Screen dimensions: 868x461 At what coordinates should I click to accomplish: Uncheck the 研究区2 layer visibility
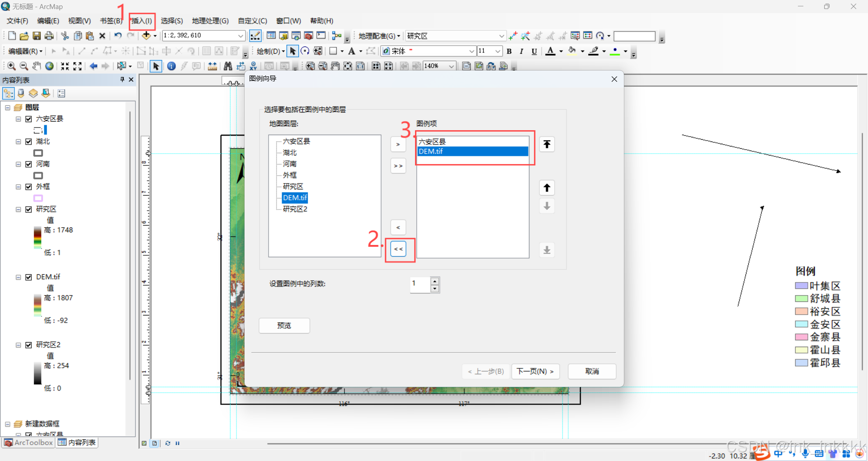(x=28, y=345)
